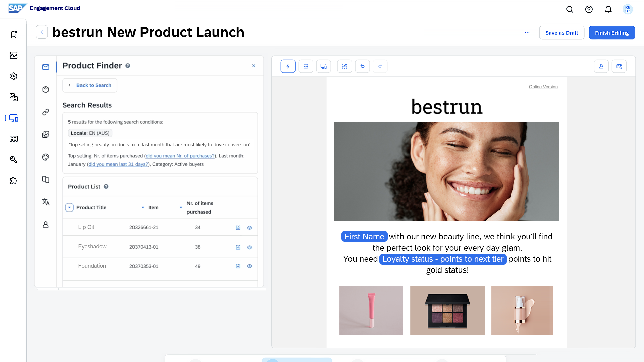Viewport: 644px width, 362px height.
Task: Select the link chain tab in editor sidebar
Action: 46,112
